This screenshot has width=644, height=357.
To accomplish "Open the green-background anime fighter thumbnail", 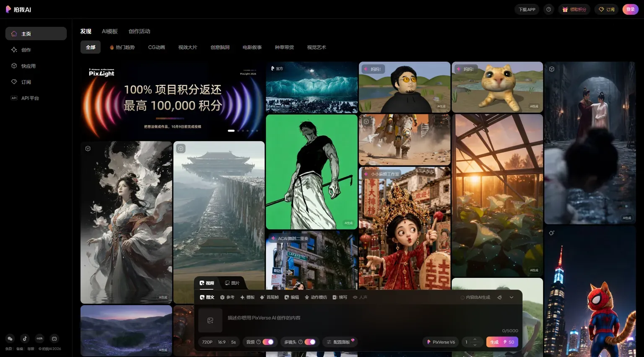I will [x=312, y=172].
